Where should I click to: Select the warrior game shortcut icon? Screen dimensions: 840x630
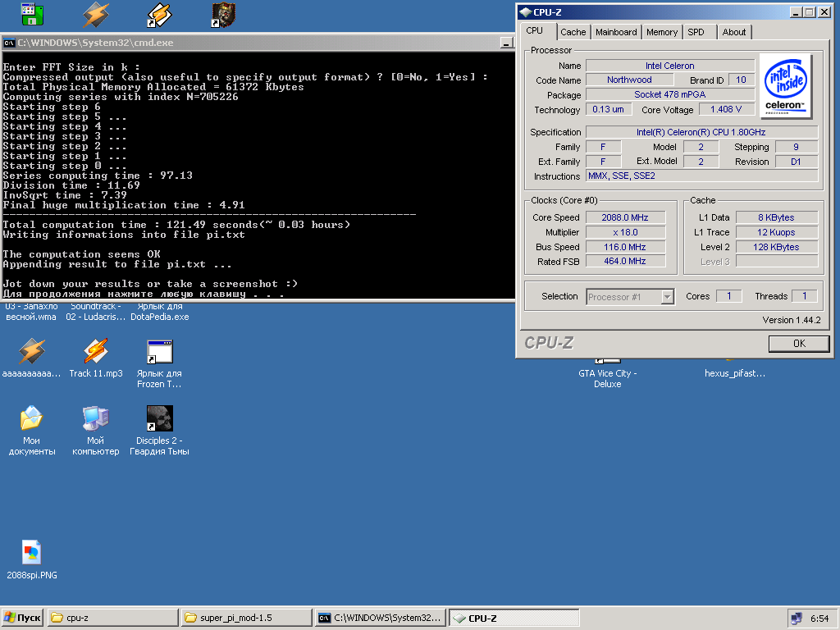223,15
